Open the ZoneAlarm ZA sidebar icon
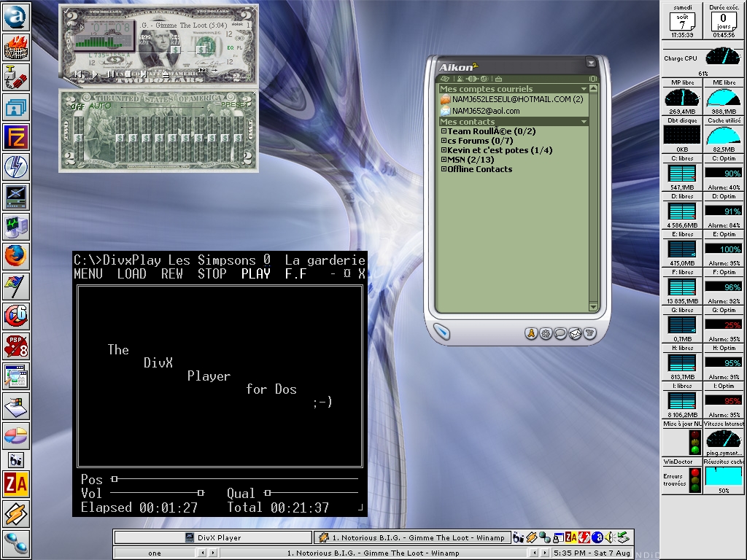 (16, 484)
